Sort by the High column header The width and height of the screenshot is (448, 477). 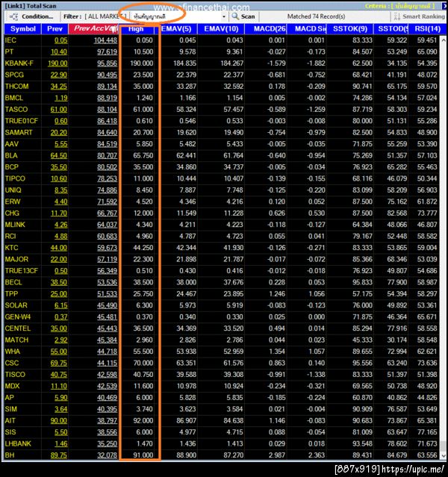tap(136, 29)
